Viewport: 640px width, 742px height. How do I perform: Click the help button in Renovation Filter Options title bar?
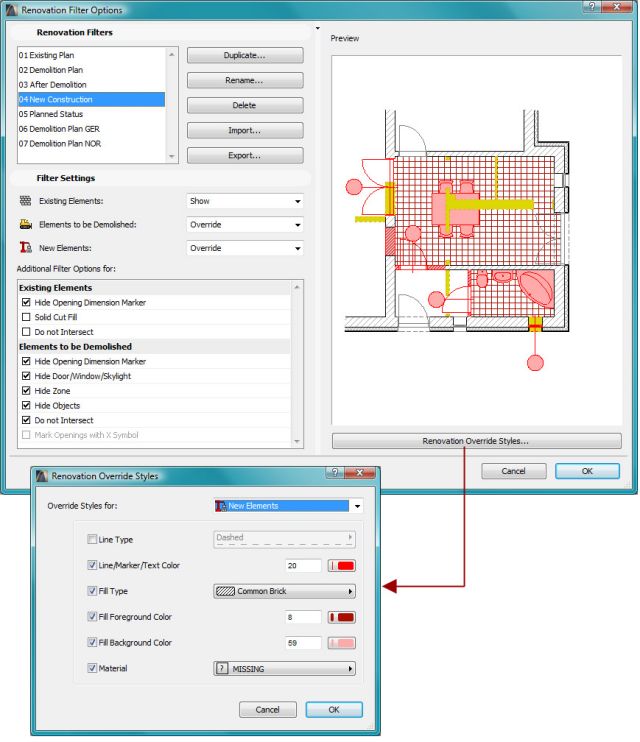(592, 7)
